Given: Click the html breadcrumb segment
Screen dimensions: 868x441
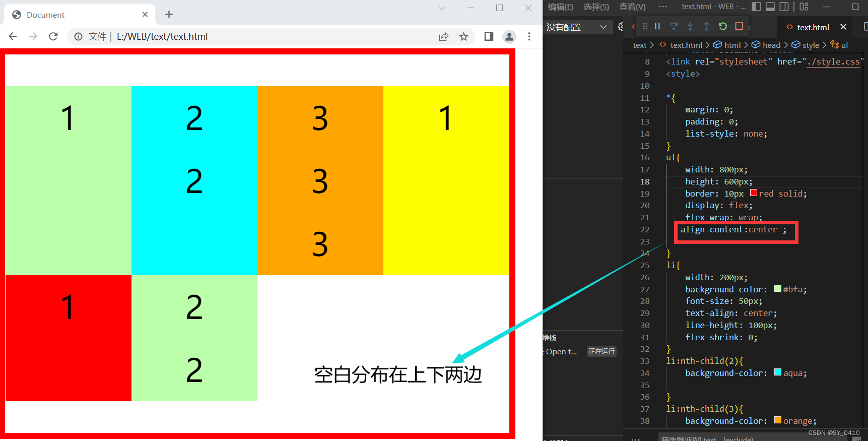Looking at the screenshot, I should [732, 45].
